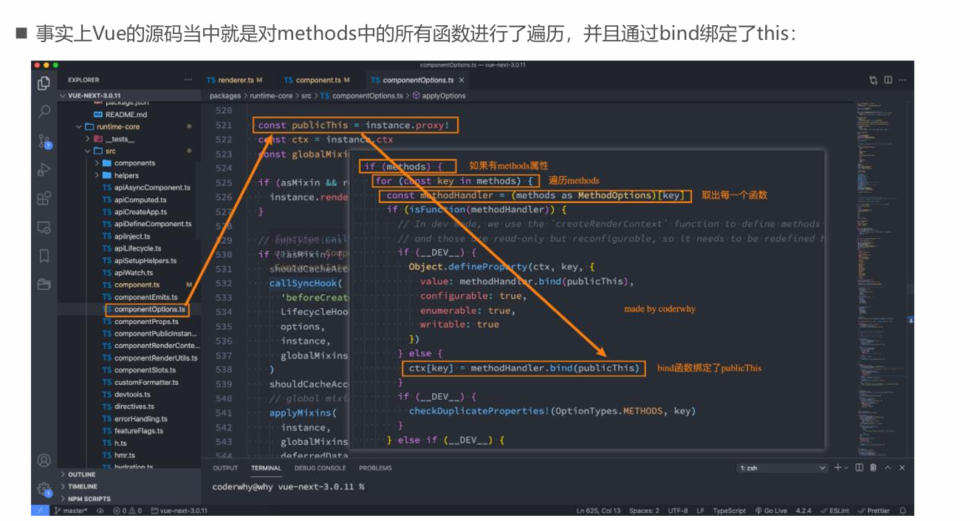The image size is (980, 521).
Task: Click the synchronize changes cloud icon
Action: (100, 511)
